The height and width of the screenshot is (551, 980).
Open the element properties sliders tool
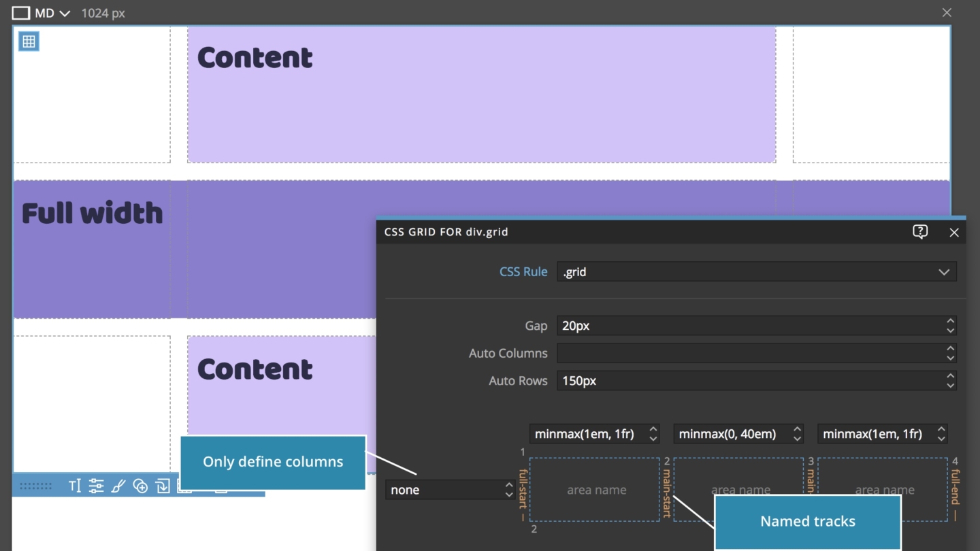(x=95, y=486)
